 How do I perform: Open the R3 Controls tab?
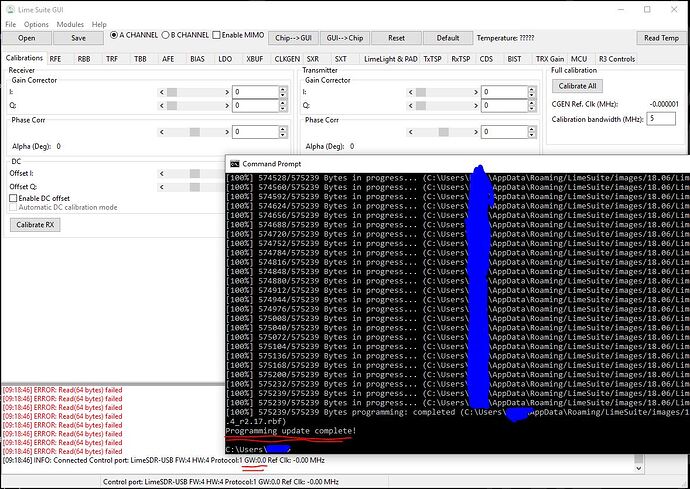(617, 59)
